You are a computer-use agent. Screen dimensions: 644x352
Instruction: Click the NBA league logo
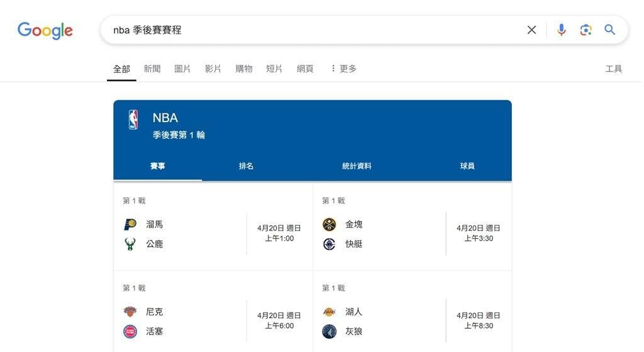click(x=133, y=120)
